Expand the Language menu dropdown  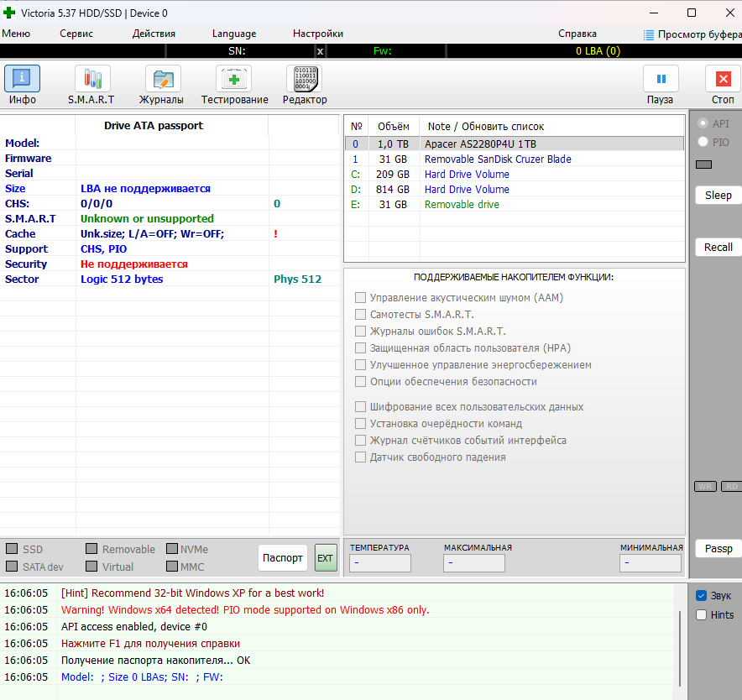tap(234, 34)
